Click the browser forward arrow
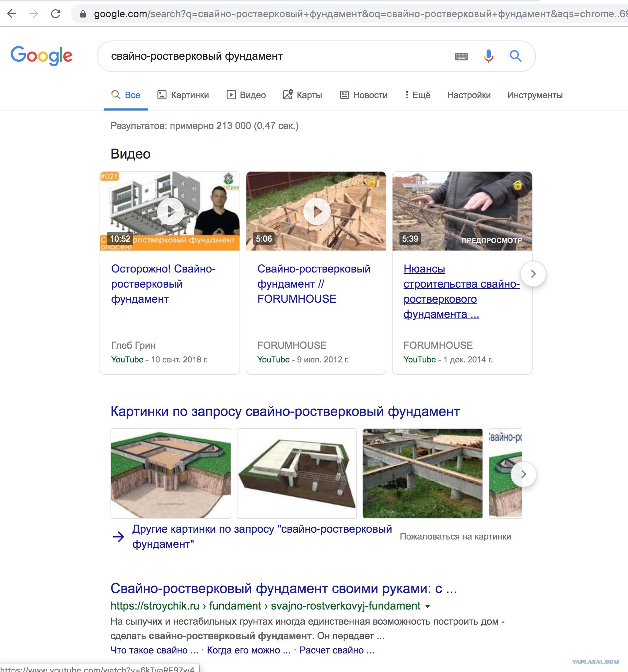This screenshot has width=628, height=672. click(34, 14)
